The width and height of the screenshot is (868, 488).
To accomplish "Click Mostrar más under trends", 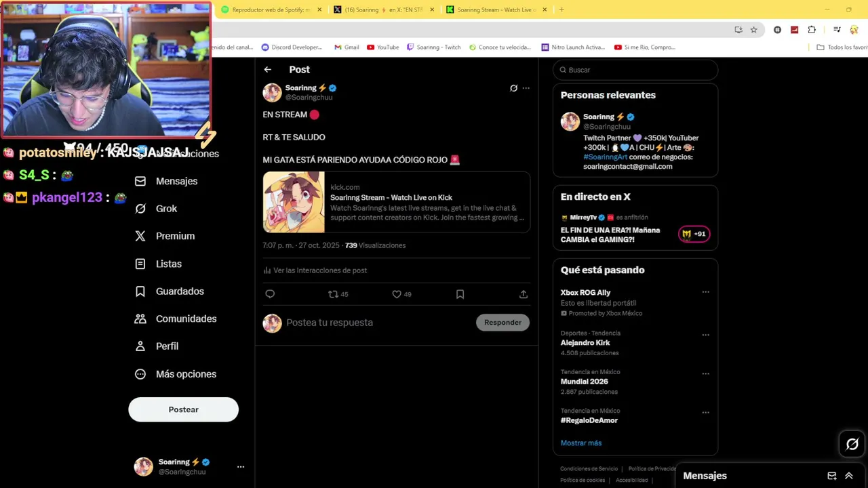I will pos(581,443).
